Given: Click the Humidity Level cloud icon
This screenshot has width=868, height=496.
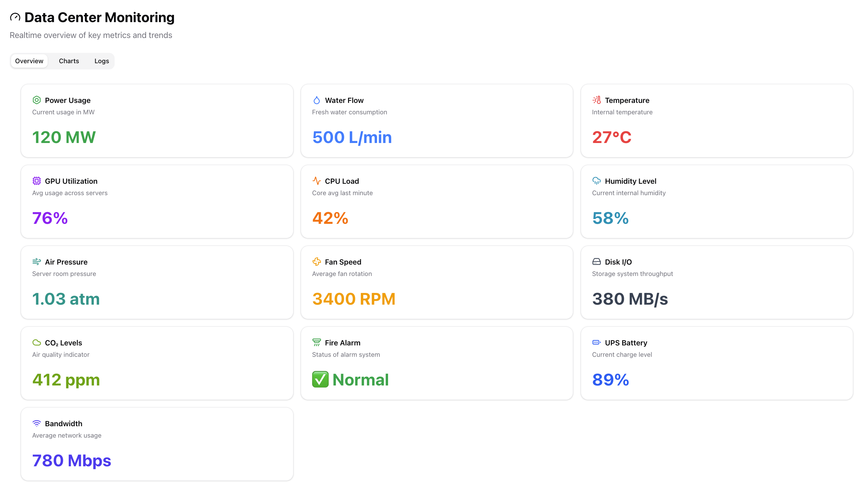Looking at the screenshot, I should pyautogui.click(x=596, y=181).
